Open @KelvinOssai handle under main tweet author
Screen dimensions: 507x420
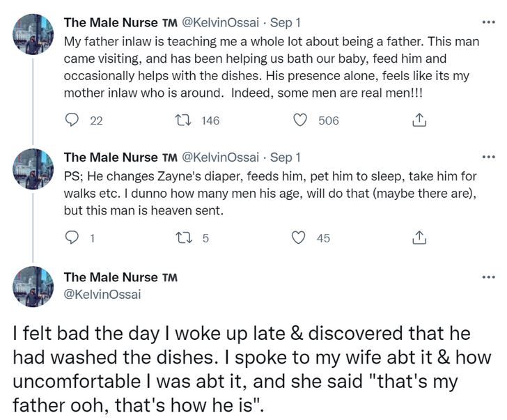point(102,295)
